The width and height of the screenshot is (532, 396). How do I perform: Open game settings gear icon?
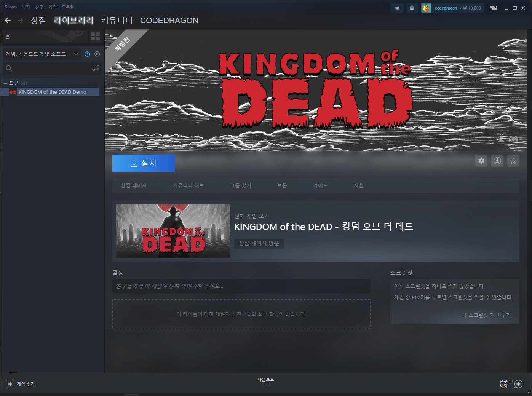pos(481,161)
